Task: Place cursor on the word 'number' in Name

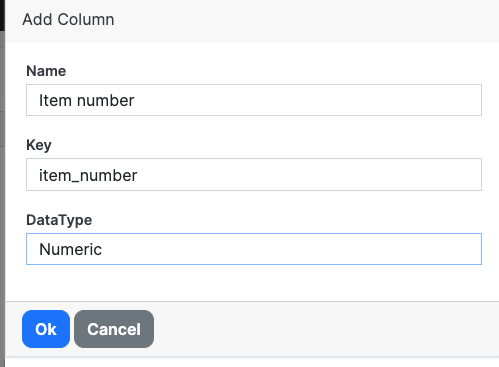Action: [105, 100]
